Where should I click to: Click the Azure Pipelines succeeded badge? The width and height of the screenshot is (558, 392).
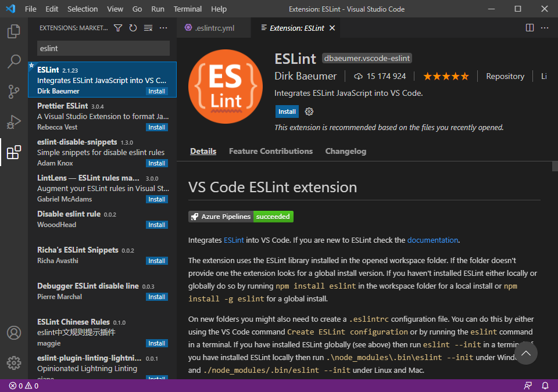[241, 217]
